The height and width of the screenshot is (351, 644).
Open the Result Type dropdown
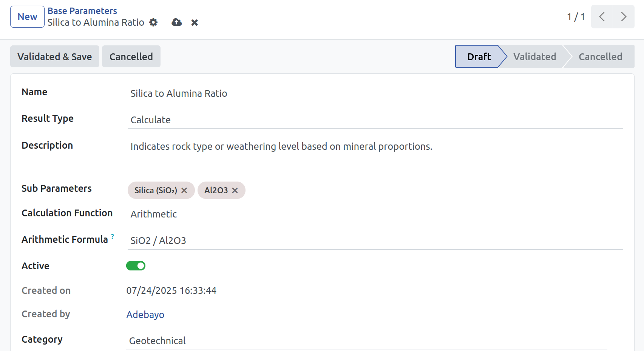375,120
